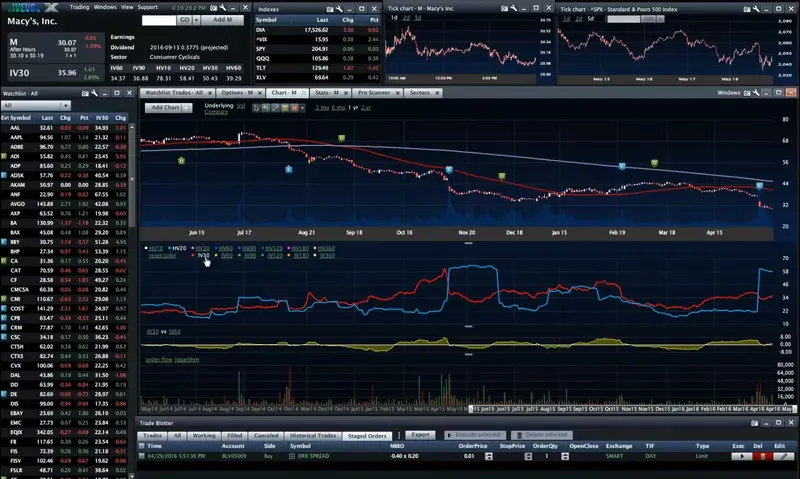Click the blue HV20 color swatch
Image resolution: width=800 pixels, height=479 pixels.
[169, 248]
